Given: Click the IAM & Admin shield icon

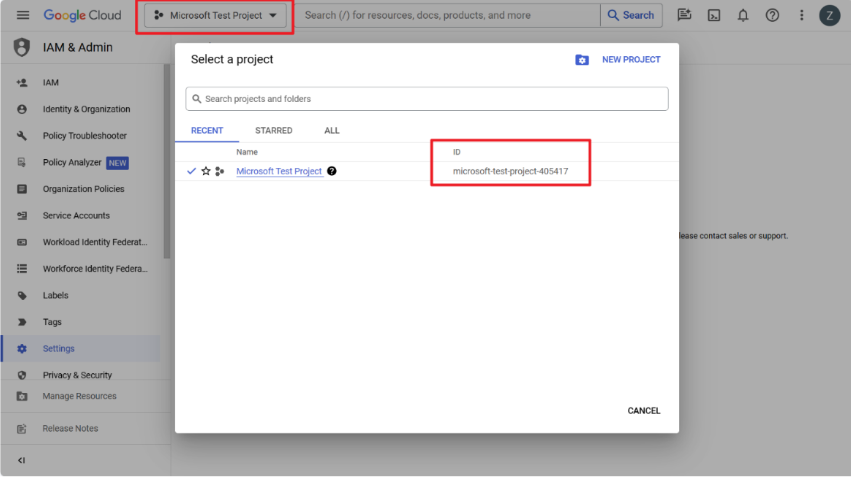Looking at the screenshot, I should [22, 47].
